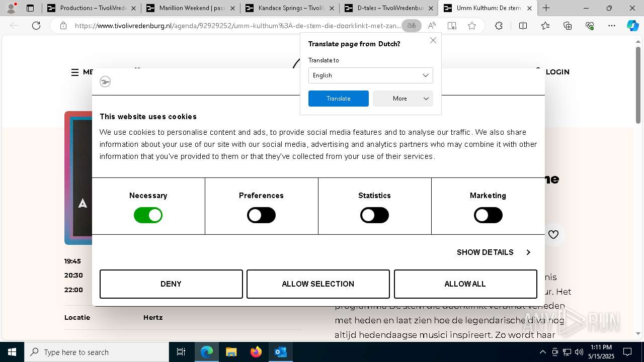Toggle the Necessary cookies switch

point(148,215)
